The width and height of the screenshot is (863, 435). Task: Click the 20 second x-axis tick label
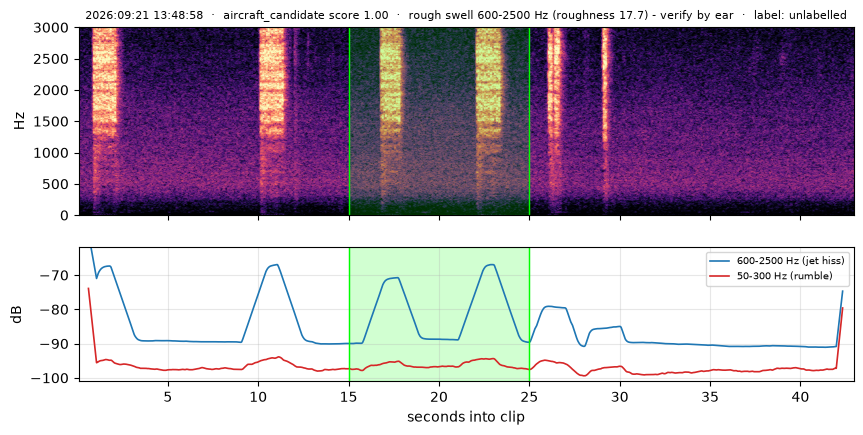coord(439,396)
